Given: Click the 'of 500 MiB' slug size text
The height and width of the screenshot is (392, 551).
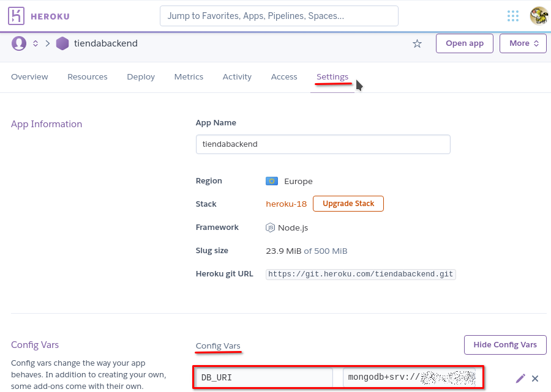Looking at the screenshot, I should click(326, 251).
